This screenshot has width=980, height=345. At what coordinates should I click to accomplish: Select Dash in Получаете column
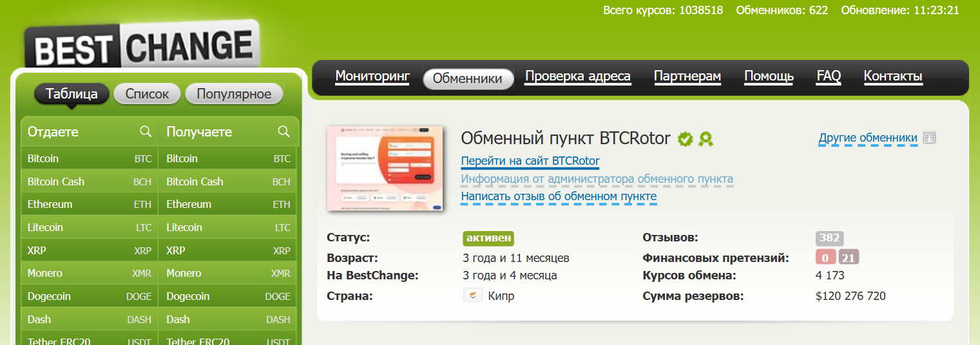(x=228, y=319)
